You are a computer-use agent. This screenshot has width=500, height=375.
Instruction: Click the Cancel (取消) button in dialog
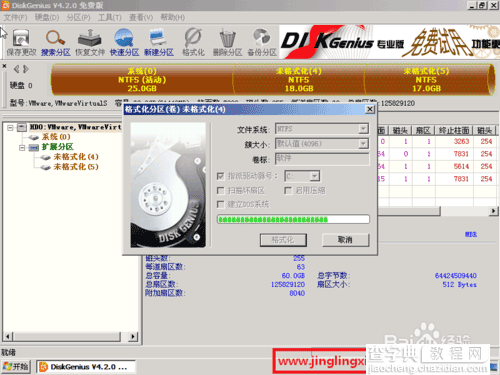[345, 240]
